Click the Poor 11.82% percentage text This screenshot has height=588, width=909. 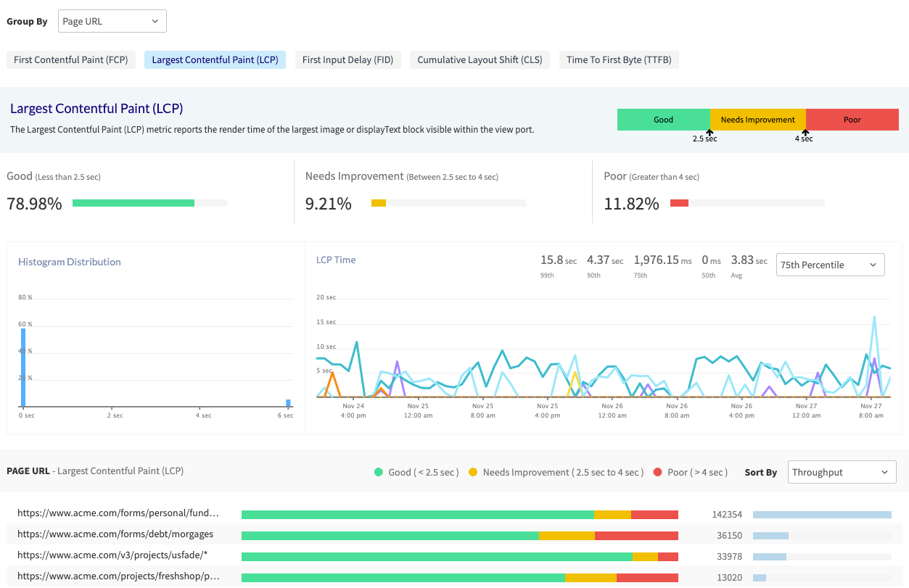tap(632, 204)
